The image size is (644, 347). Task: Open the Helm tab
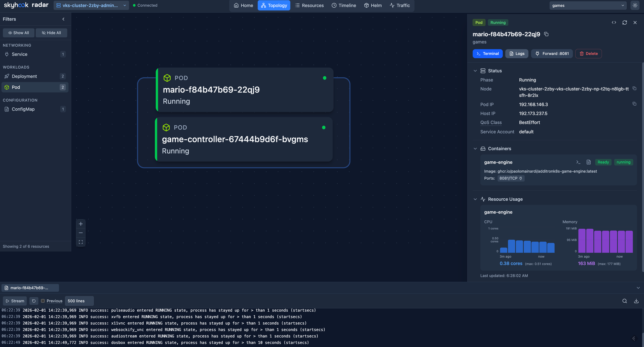tap(373, 5)
